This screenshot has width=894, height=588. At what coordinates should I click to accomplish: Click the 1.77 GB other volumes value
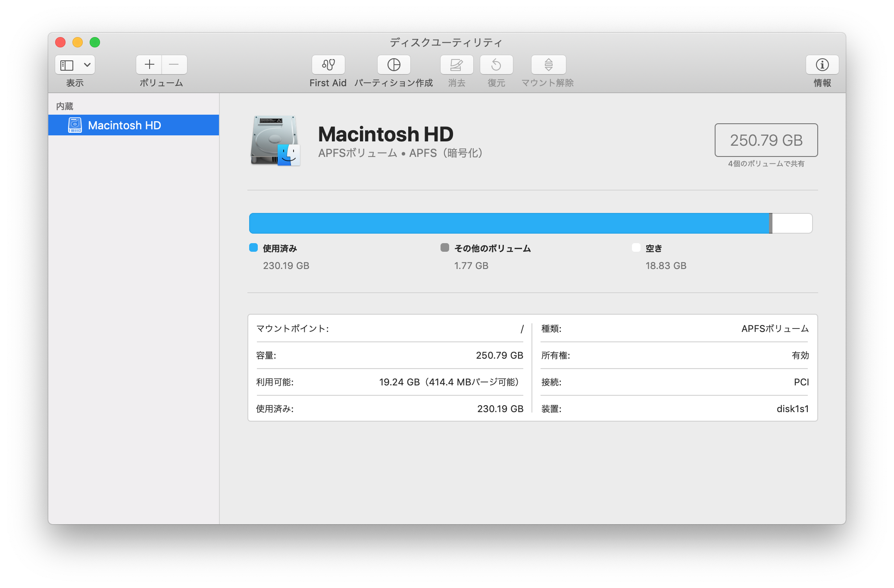471,266
